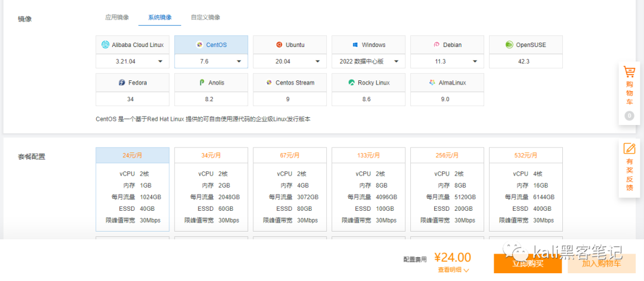The image size is (644, 281).
Task: Click the Windows logo icon
Action: [355, 45]
